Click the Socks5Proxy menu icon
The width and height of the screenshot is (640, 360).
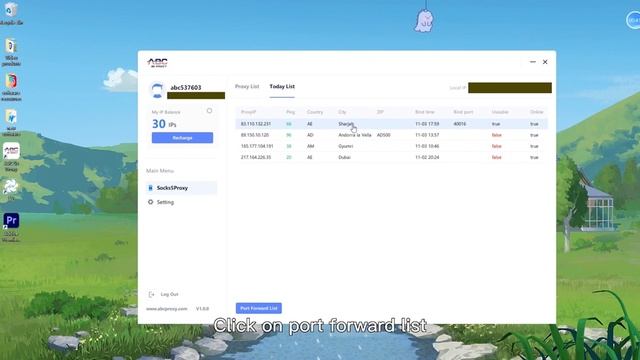pos(150,188)
